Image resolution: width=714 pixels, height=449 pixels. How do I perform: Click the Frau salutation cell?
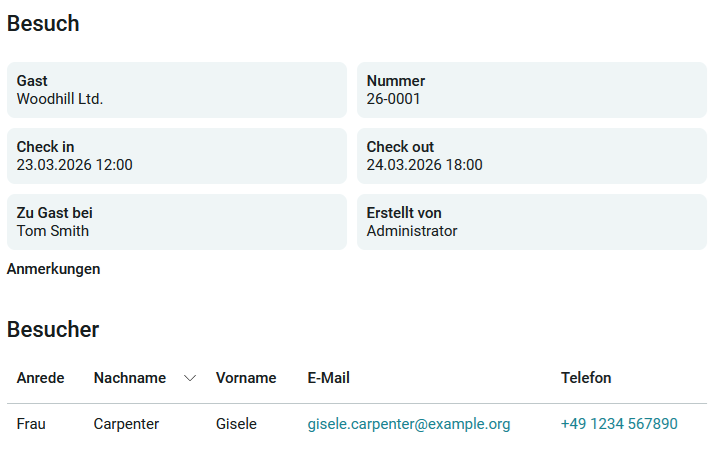point(31,424)
